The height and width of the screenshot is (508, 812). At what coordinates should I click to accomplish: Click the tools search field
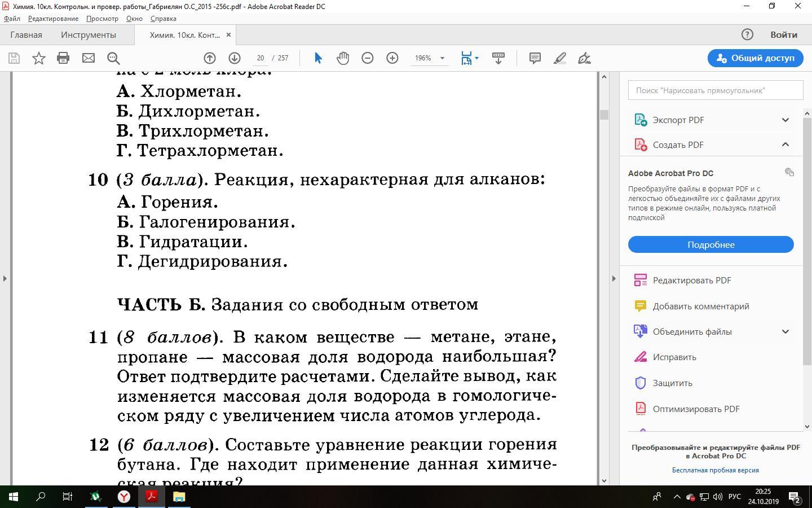pyautogui.click(x=715, y=90)
